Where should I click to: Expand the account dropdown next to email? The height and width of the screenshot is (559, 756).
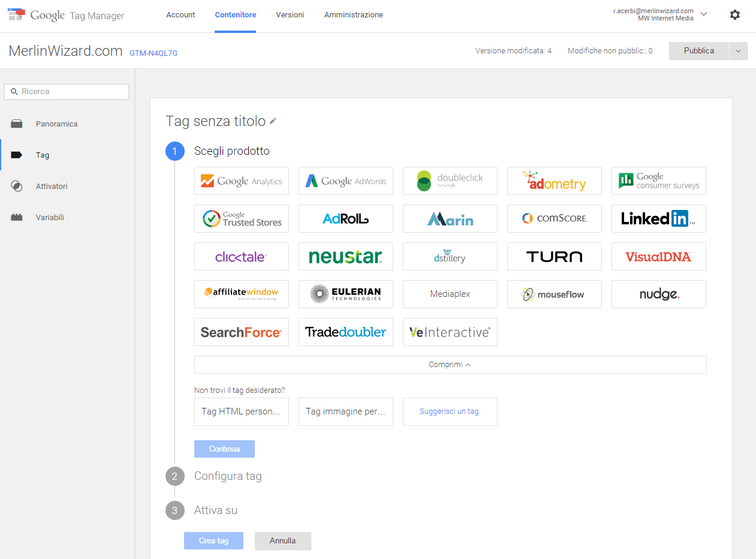704,14
